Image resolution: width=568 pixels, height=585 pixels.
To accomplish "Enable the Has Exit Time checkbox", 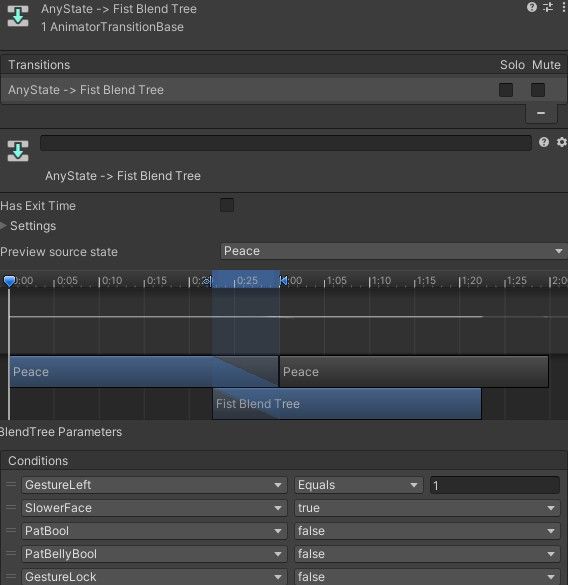I will point(227,205).
